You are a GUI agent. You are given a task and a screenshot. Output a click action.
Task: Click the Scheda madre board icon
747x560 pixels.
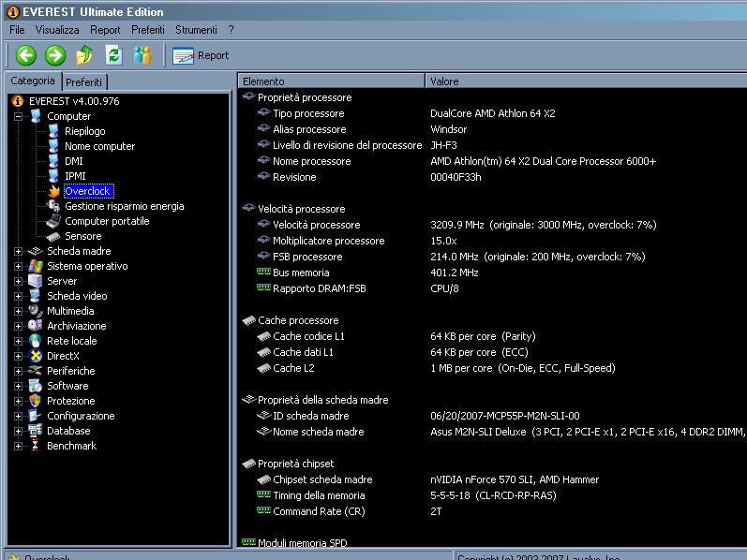[36, 251]
